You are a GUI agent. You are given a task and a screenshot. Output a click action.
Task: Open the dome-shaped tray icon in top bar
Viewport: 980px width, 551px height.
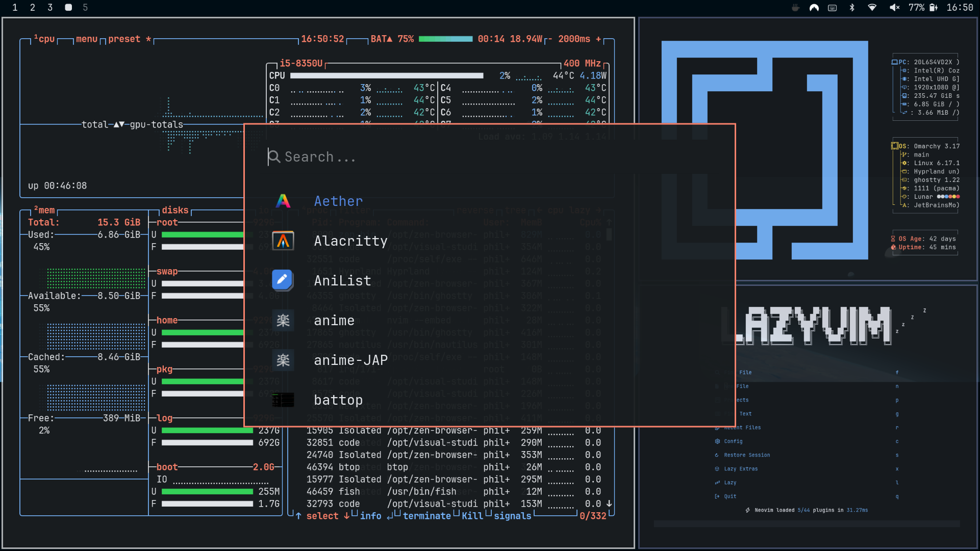(x=814, y=8)
